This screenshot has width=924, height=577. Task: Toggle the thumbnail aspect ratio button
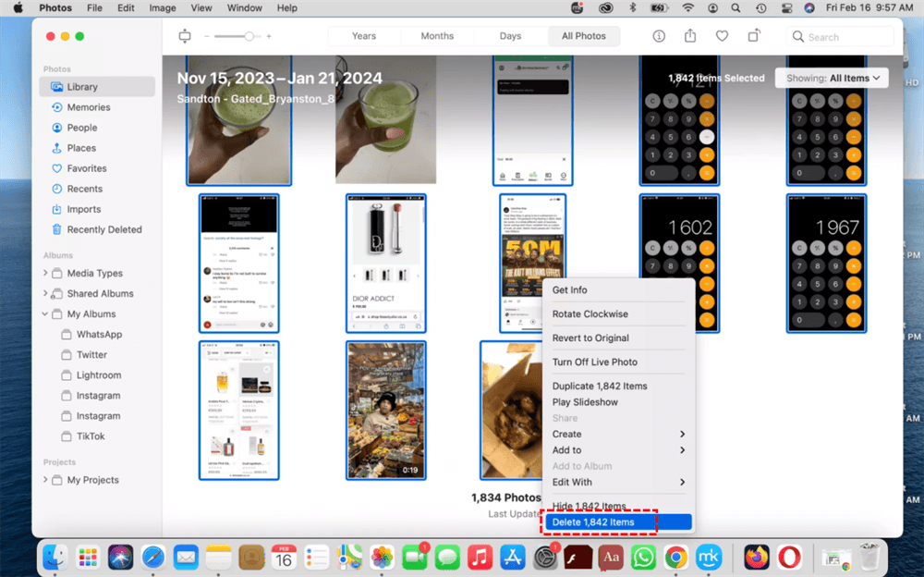185,36
